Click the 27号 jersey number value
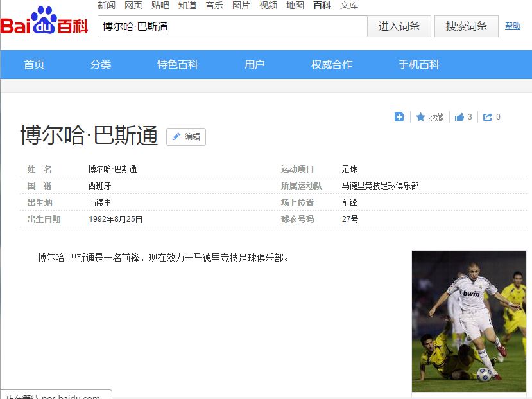532x399 pixels. [x=350, y=219]
